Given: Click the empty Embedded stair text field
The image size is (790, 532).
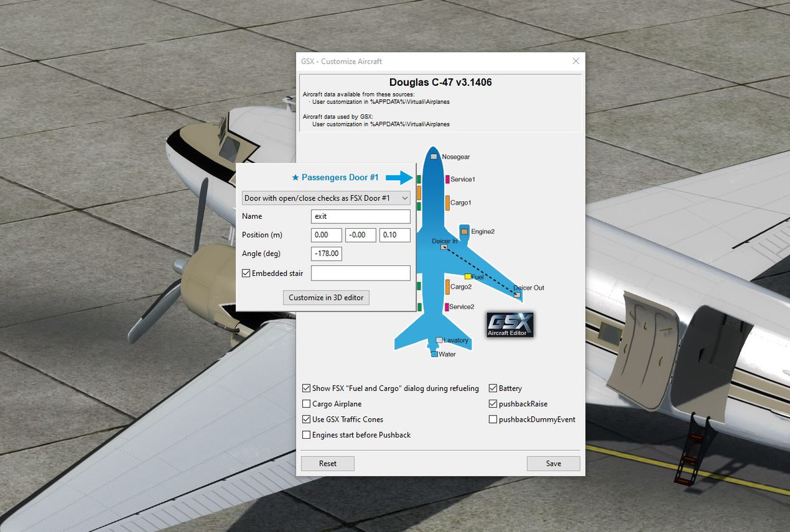Looking at the screenshot, I should [x=361, y=273].
